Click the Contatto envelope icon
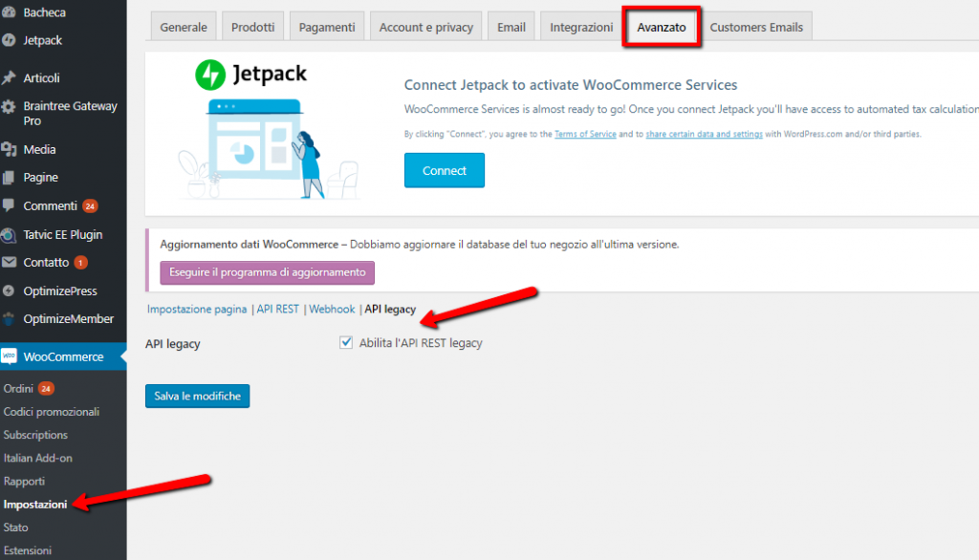 [x=9, y=262]
